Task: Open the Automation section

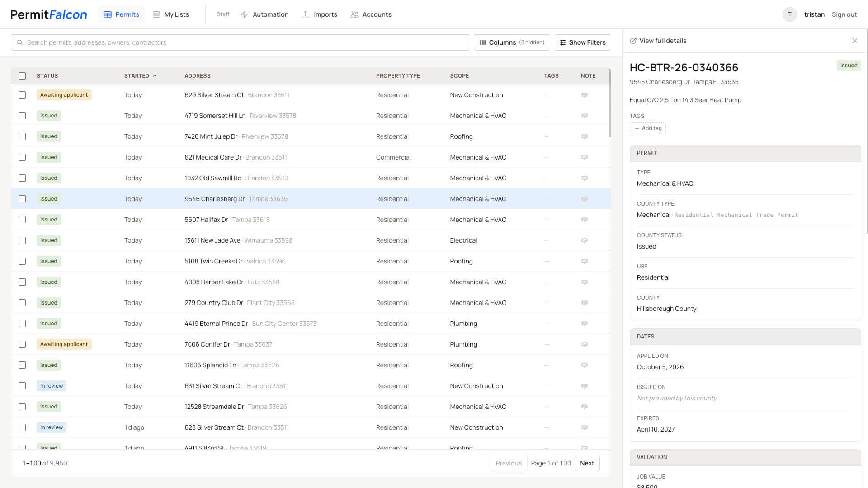Action: click(264, 14)
